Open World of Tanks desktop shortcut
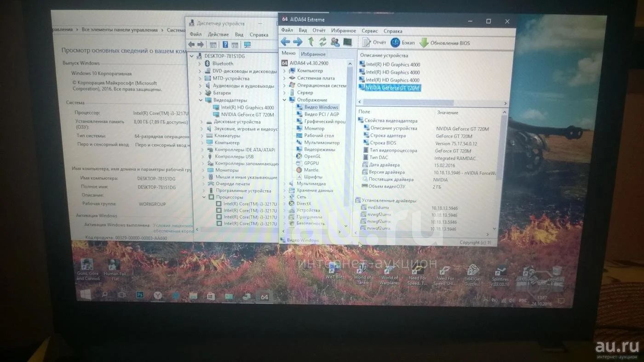644x362 pixels. [x=362, y=274]
